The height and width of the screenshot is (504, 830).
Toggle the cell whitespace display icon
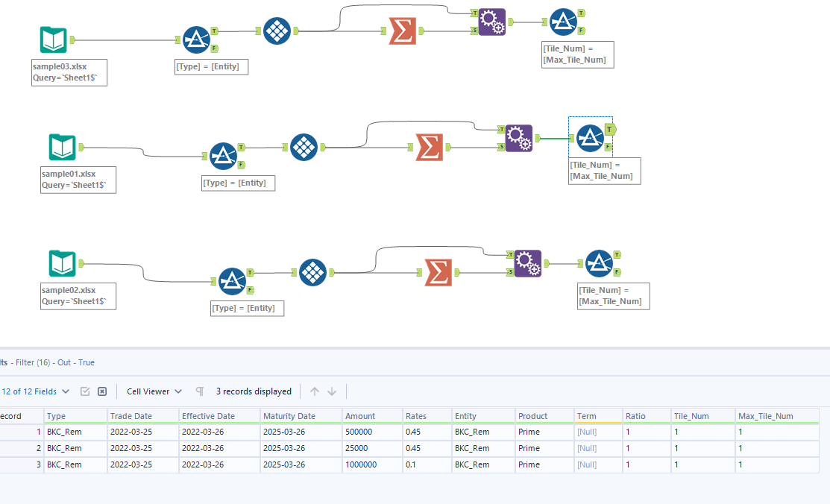[x=199, y=391]
